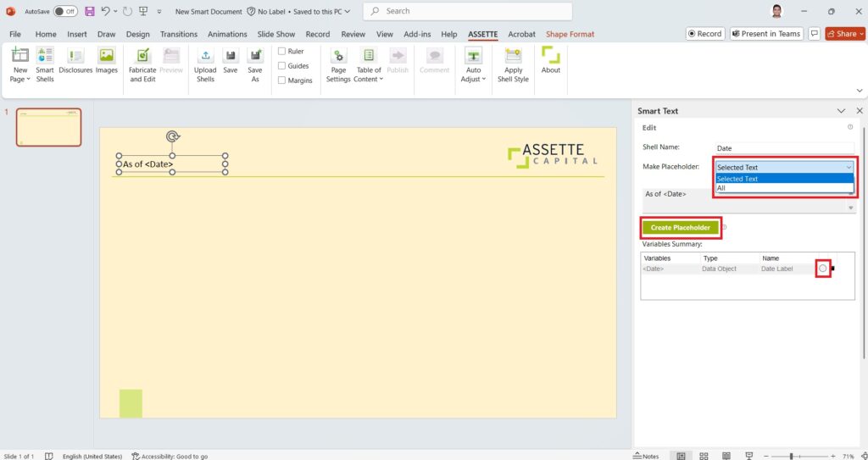This screenshot has height=460, width=868.
Task: Open the Images tool
Action: 106,60
